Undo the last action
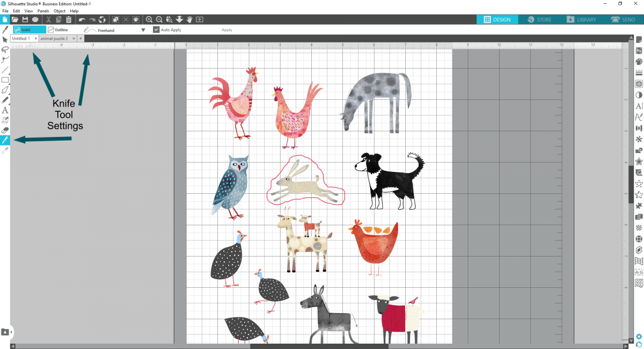The height and width of the screenshot is (349, 644). pyautogui.click(x=82, y=19)
